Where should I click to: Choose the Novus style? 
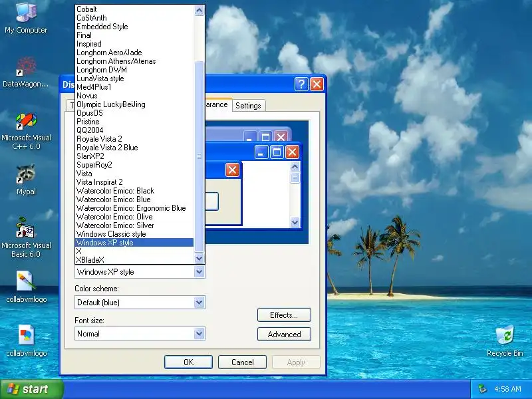[134, 96]
